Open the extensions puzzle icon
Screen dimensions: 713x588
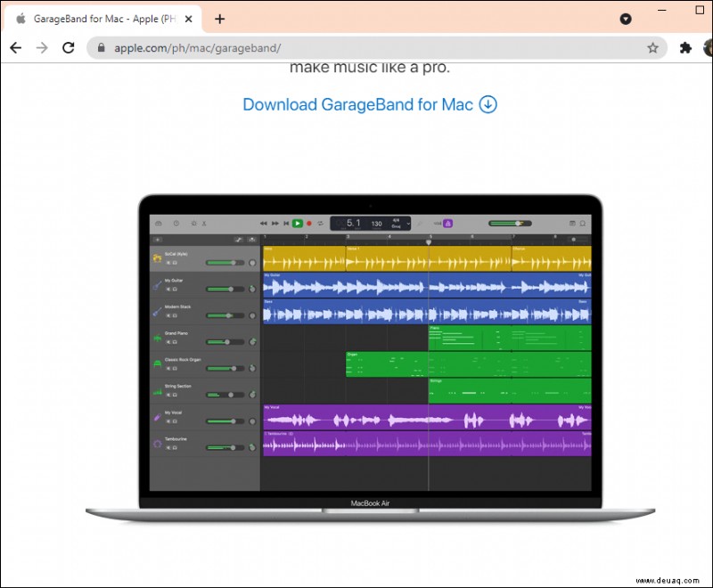(x=685, y=48)
